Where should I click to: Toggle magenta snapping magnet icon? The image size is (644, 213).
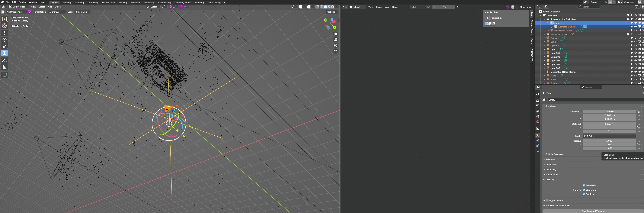pyautogui.click(x=171, y=7)
